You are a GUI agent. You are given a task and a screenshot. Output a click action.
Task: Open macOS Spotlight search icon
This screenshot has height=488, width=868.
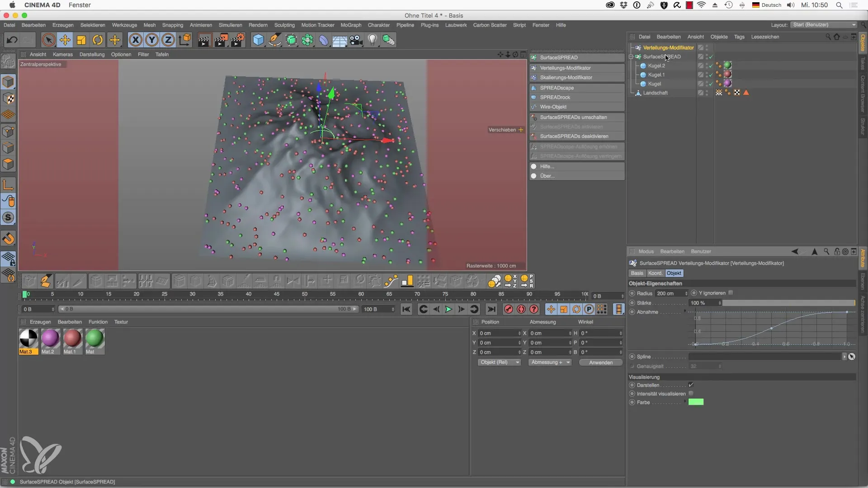[839, 5]
